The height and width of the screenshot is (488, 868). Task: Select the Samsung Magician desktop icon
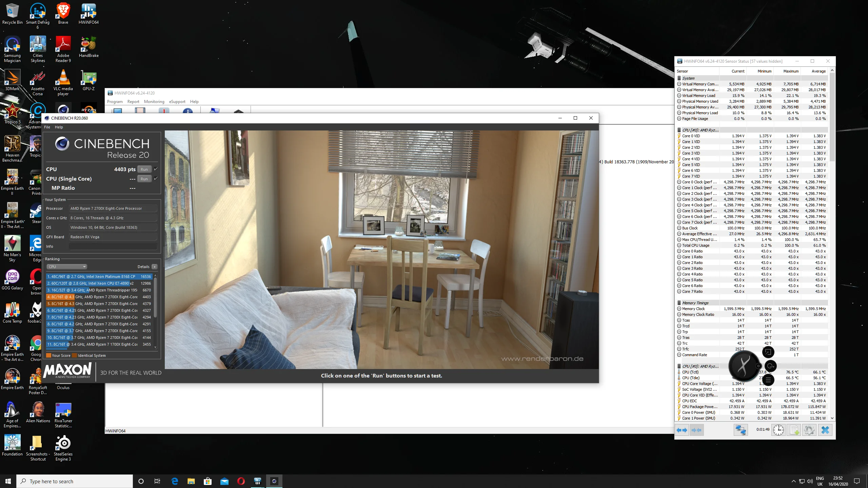click(12, 50)
